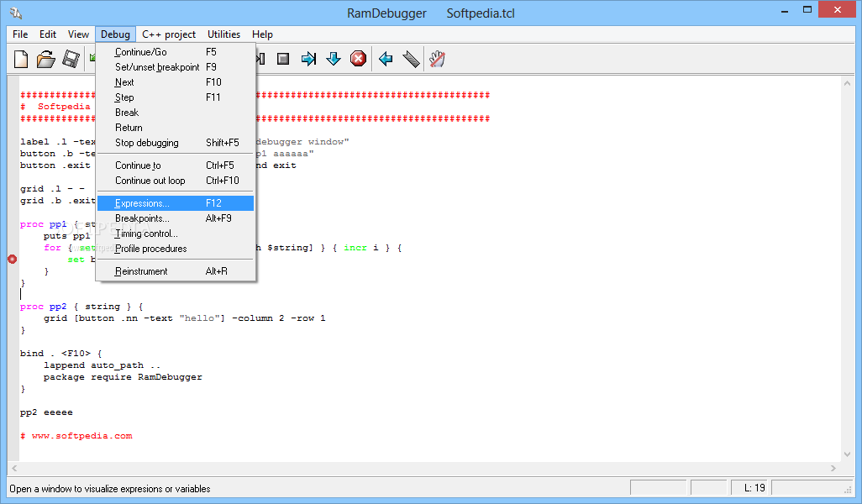This screenshot has width=862, height=504.
Task: Choose Stop debugging menu entry
Action: (x=176, y=142)
